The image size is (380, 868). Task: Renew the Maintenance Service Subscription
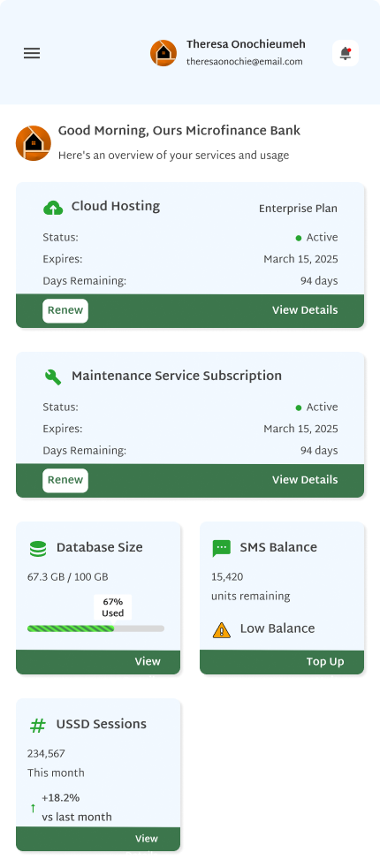(x=65, y=480)
